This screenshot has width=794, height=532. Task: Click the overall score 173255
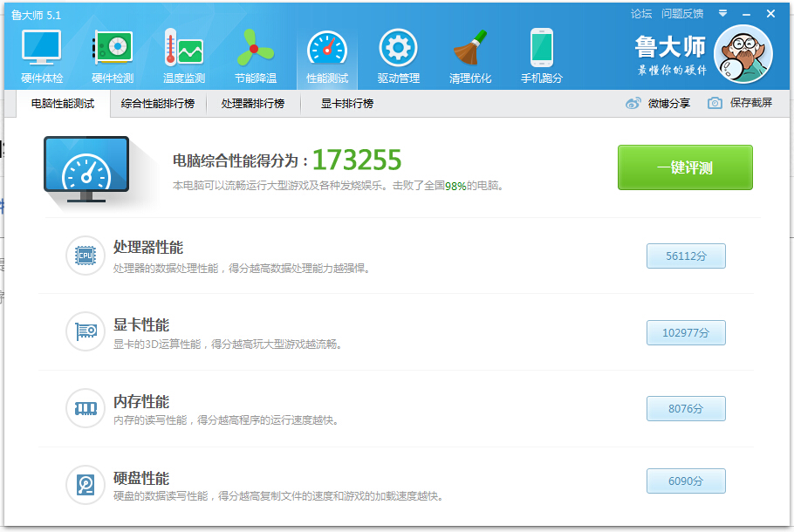[x=357, y=160]
